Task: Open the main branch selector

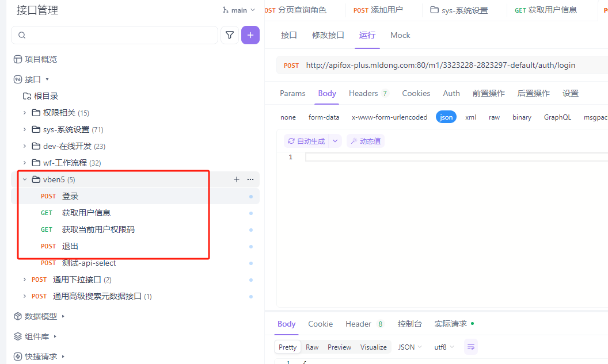Action: point(239,10)
